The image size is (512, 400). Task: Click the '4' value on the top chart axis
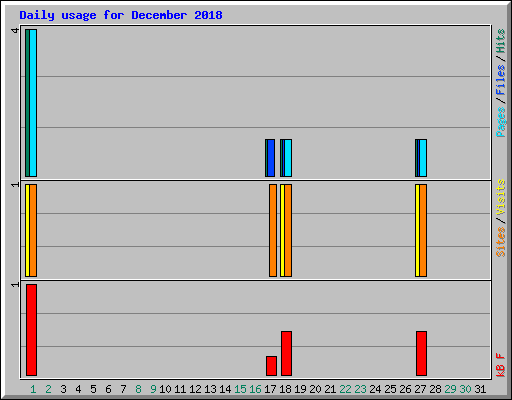pos(15,31)
